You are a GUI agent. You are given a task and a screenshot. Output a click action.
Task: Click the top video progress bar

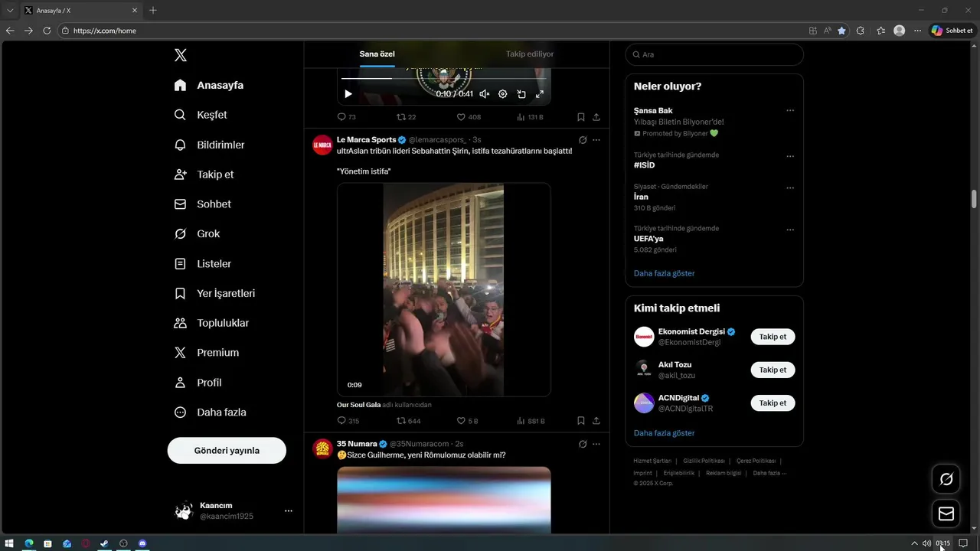(444, 78)
